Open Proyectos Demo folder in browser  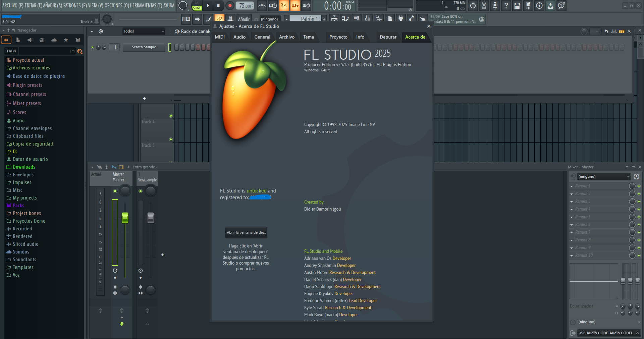pos(29,221)
